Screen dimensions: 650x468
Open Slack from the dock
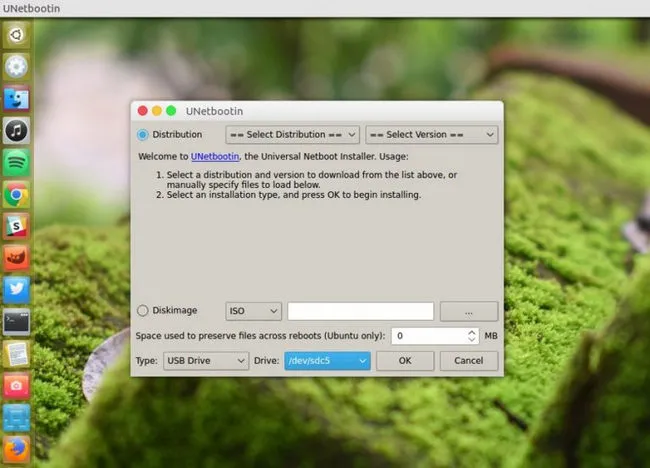pyautogui.click(x=16, y=226)
